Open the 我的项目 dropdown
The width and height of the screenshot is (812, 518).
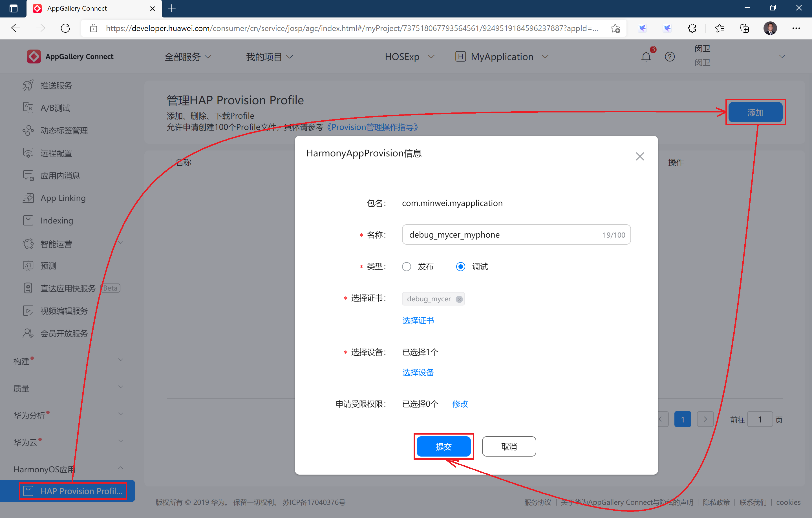tap(269, 57)
